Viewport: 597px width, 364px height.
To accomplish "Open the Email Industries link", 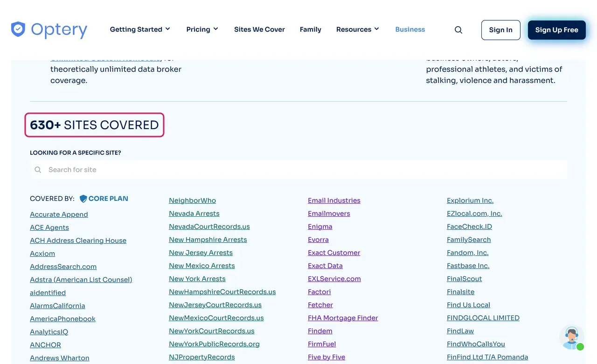I will (334, 200).
